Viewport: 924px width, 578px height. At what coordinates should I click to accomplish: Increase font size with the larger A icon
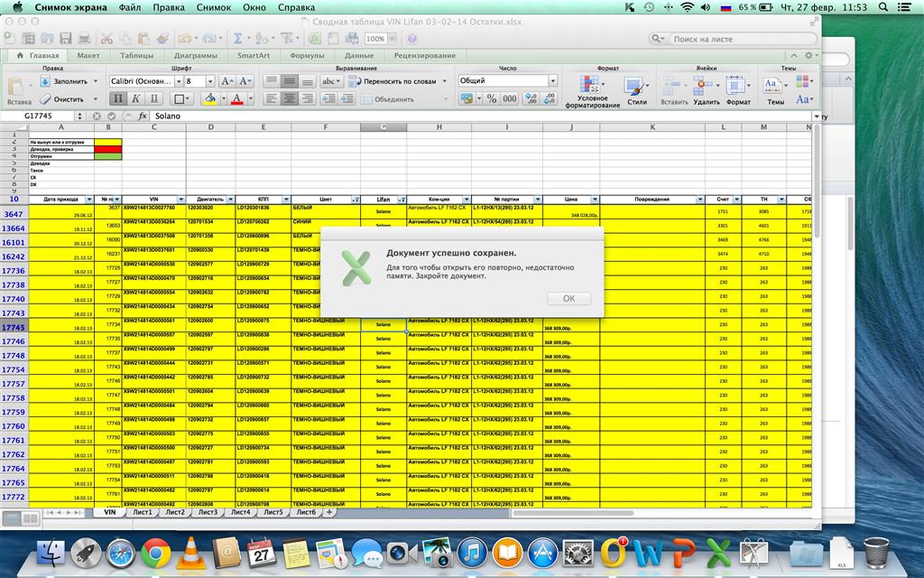click(x=226, y=80)
